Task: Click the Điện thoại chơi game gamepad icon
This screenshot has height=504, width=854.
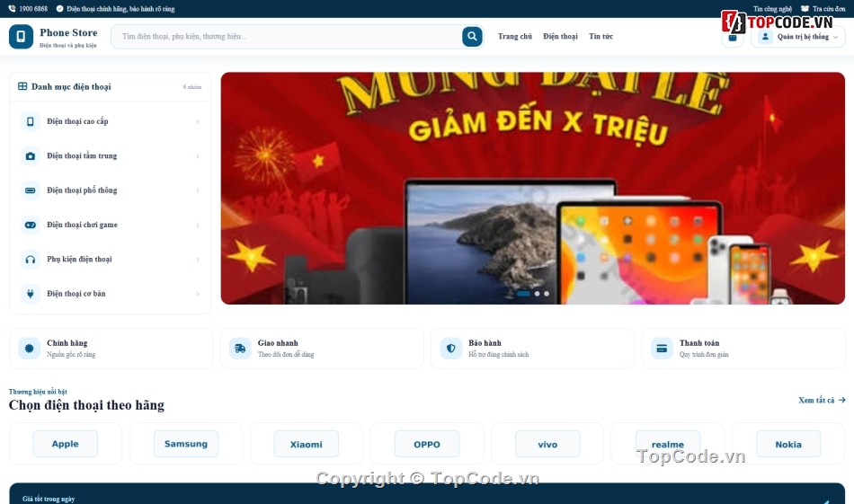Action: pos(31,225)
